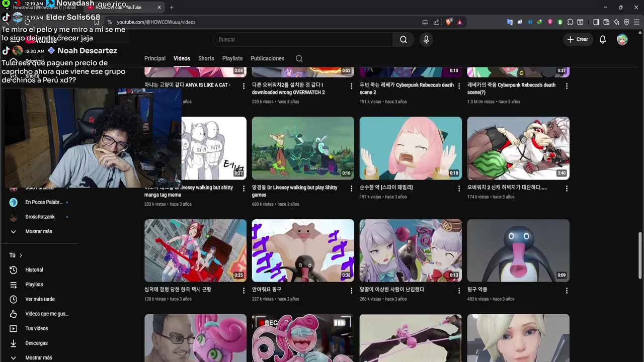644x362 pixels.
Task: Open options menu for ANYA IS LIKE A CAT video
Action: pyautogui.click(x=244, y=86)
